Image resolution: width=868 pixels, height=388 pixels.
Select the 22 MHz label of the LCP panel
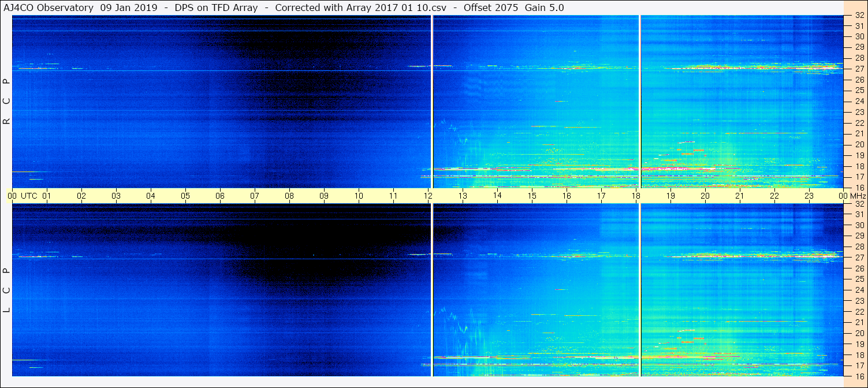point(859,312)
